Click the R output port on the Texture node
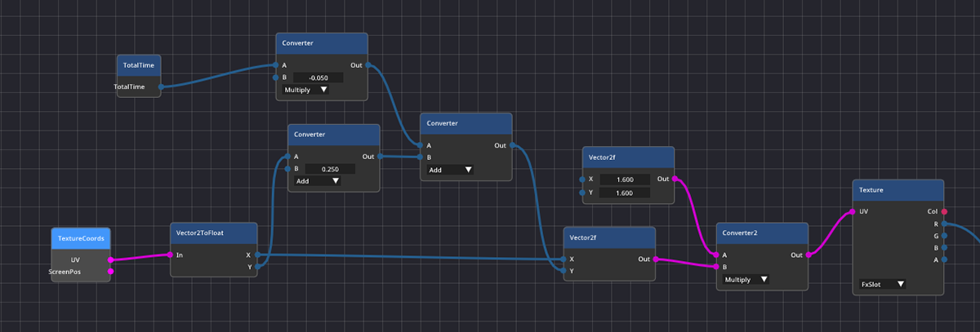Screen dimensions: 980x332 pyautogui.click(x=945, y=224)
